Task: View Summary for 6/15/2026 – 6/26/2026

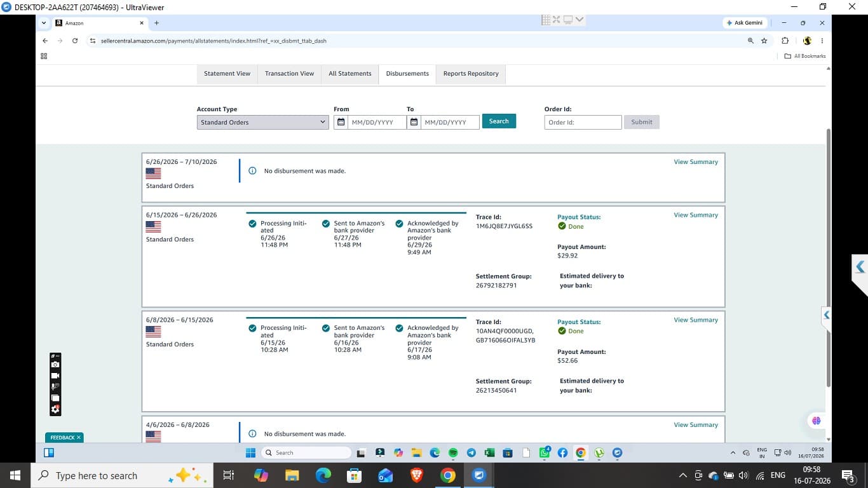Action: [696, 215]
